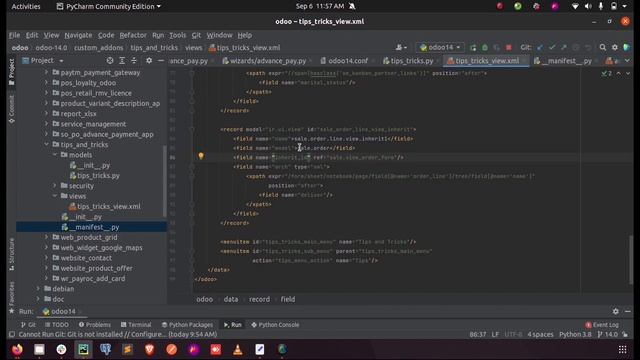Open Project panel options gear
The width and height of the screenshot is (640, 360).
point(149,61)
